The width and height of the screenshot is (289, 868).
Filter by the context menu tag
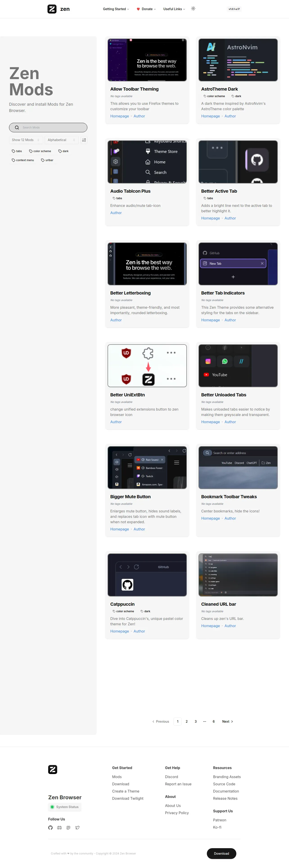point(23,160)
